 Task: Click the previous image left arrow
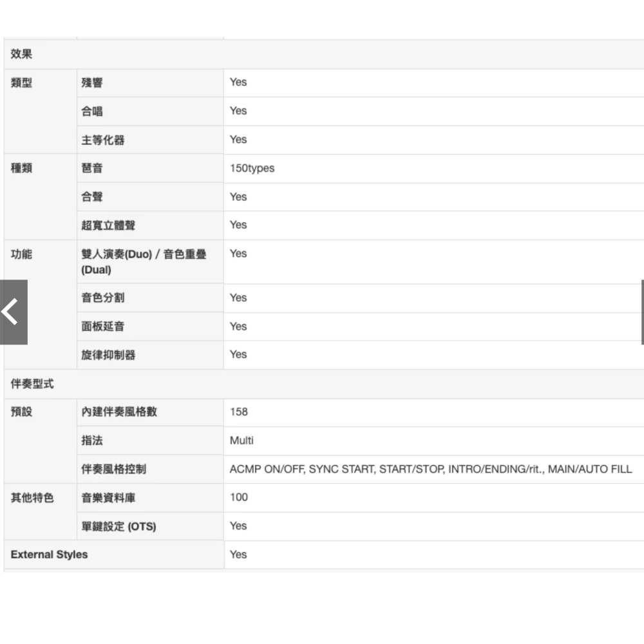pos(13,312)
